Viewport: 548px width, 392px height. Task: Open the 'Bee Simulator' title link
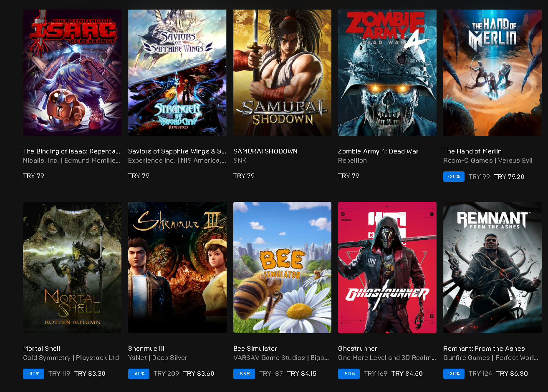coord(255,349)
